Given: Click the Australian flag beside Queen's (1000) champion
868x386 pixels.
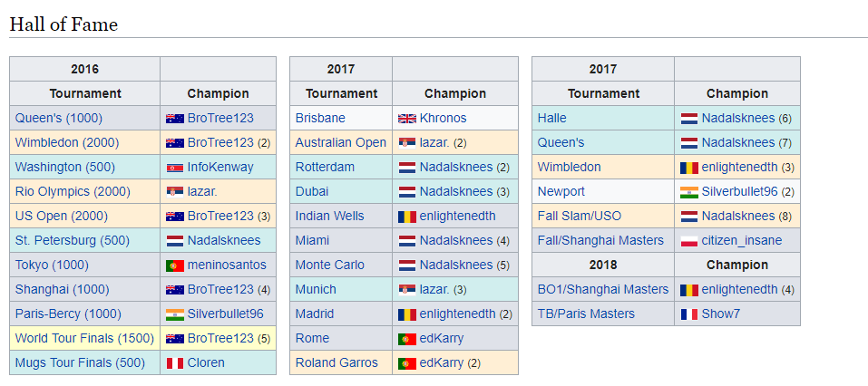Looking at the screenshot, I should 175,119.
